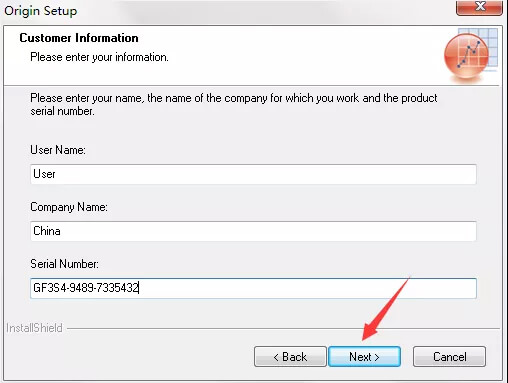Focus the User Name text field

pyautogui.click(x=253, y=174)
